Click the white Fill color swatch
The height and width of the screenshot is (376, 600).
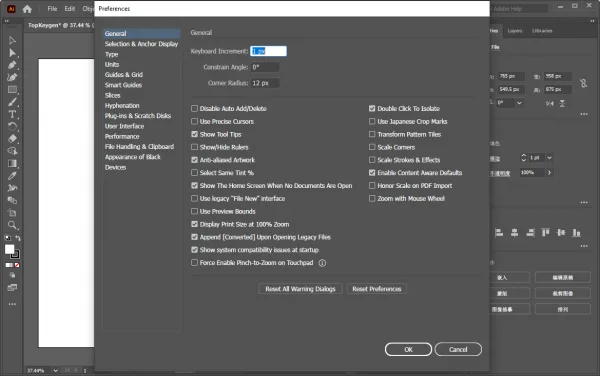point(9,249)
